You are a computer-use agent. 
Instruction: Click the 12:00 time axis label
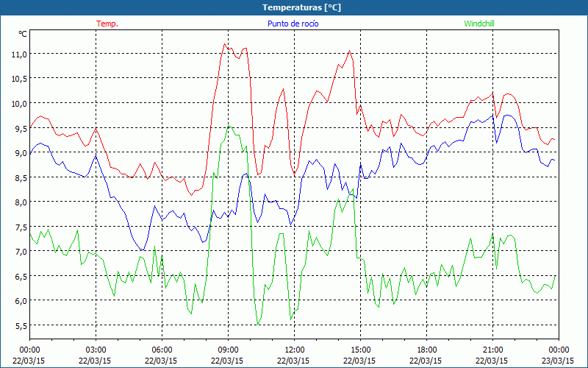click(x=294, y=350)
